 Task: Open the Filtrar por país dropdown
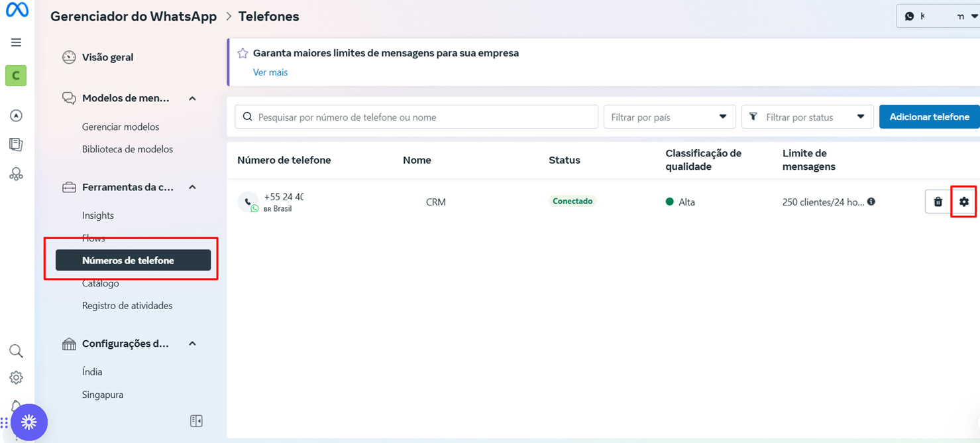click(x=669, y=117)
